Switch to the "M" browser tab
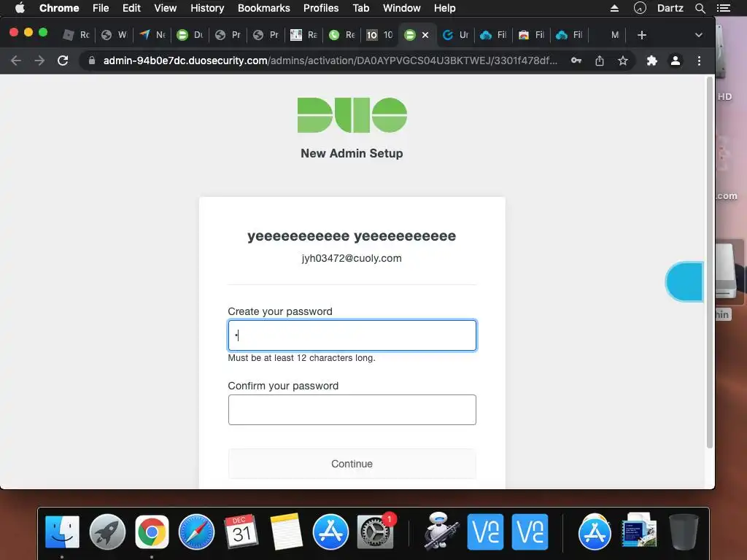 [x=608, y=35]
